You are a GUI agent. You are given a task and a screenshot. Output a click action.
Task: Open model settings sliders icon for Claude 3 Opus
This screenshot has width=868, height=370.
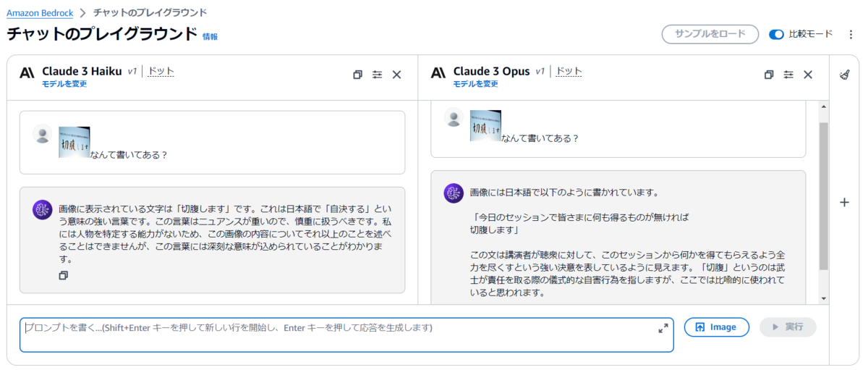(788, 75)
